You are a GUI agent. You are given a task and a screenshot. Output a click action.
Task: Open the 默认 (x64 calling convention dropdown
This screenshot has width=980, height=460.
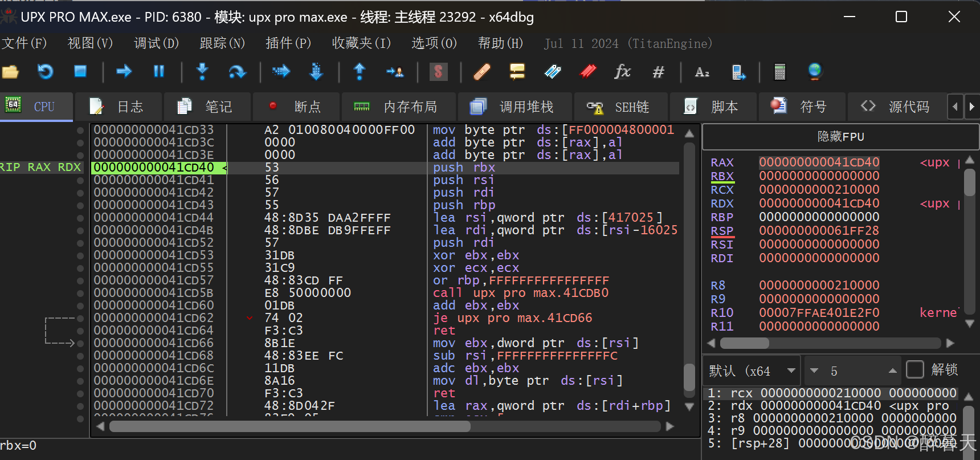[x=752, y=371]
